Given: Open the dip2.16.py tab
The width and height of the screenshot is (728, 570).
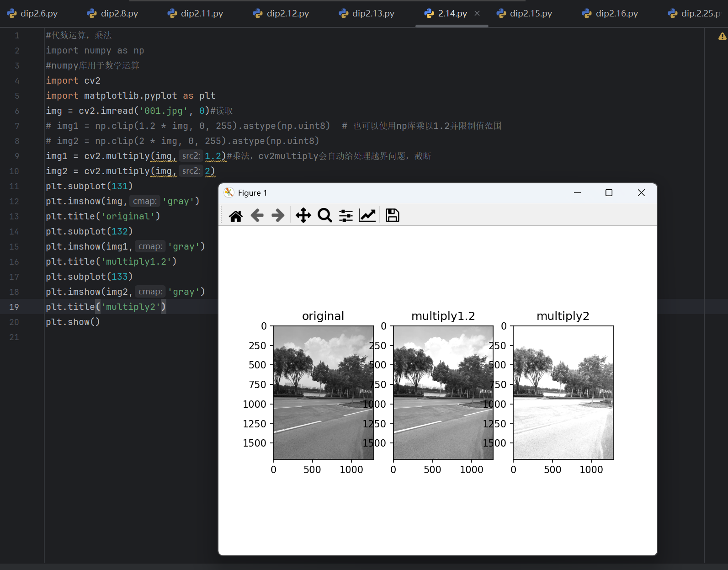Looking at the screenshot, I should (610, 14).
